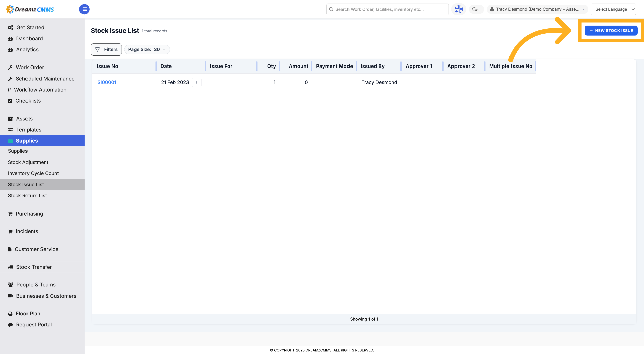The image size is (644, 354).
Task: Sort by the Issue No column header
Action: [x=107, y=66]
